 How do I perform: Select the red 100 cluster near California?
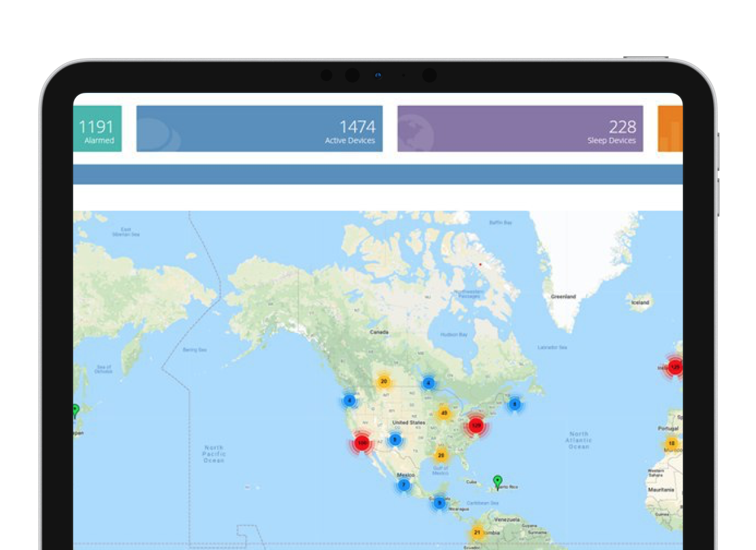tap(361, 443)
